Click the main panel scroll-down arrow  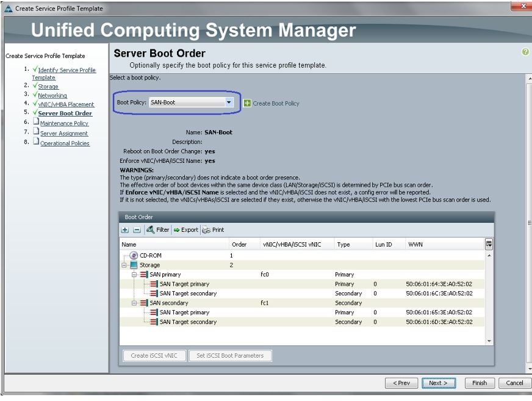click(x=530, y=369)
